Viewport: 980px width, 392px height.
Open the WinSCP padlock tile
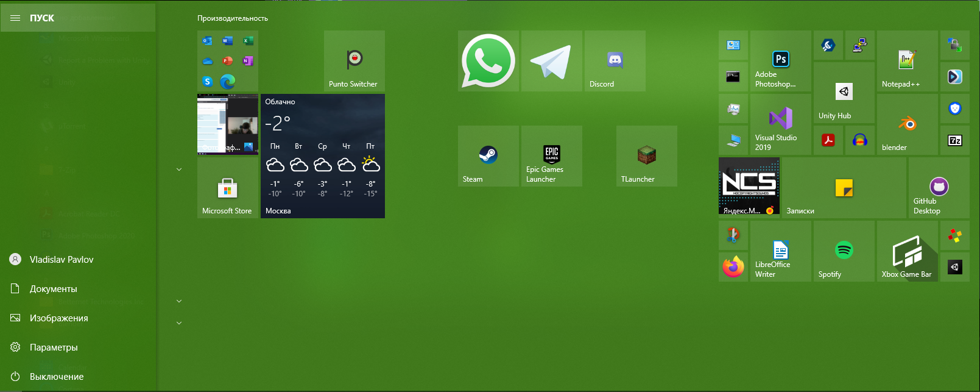point(955,45)
